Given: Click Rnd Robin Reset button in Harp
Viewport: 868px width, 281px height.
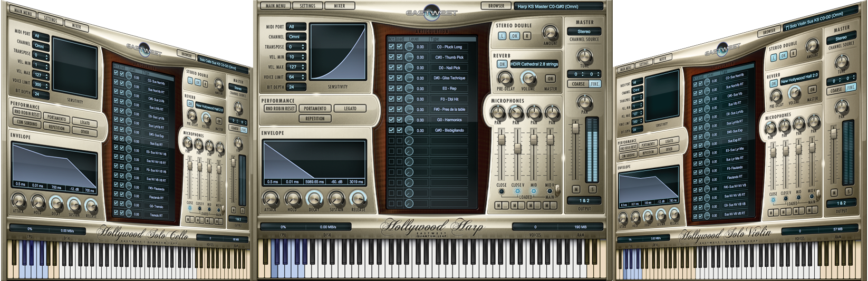Looking at the screenshot, I should click(x=279, y=109).
